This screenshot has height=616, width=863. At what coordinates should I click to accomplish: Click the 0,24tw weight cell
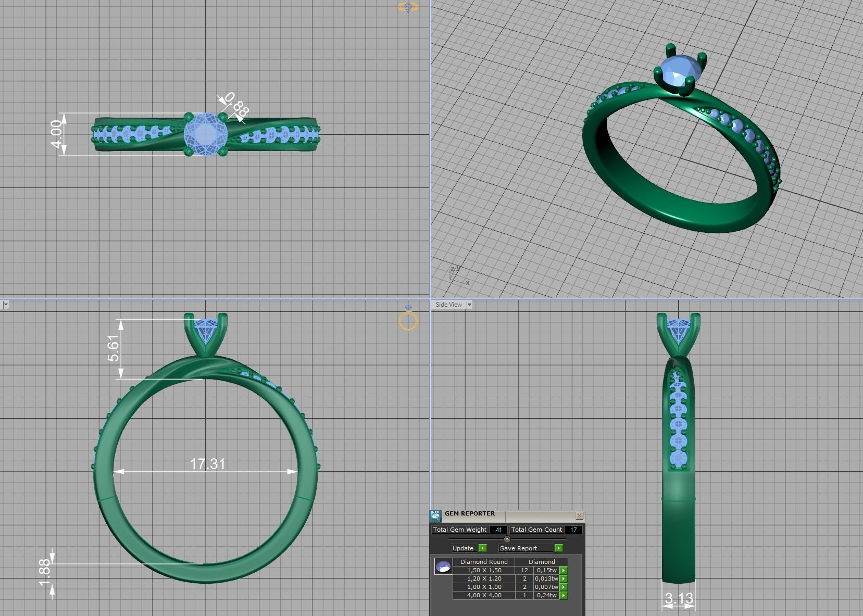click(x=546, y=595)
